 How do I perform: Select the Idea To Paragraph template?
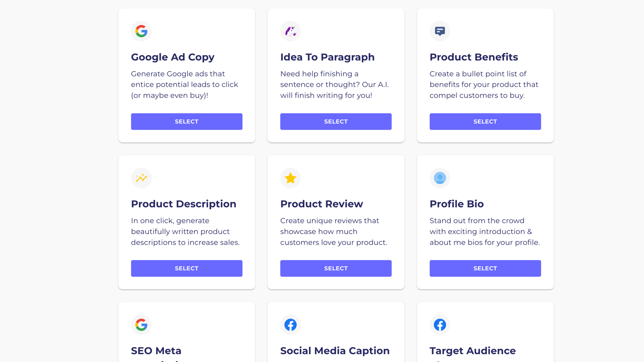[336, 121]
